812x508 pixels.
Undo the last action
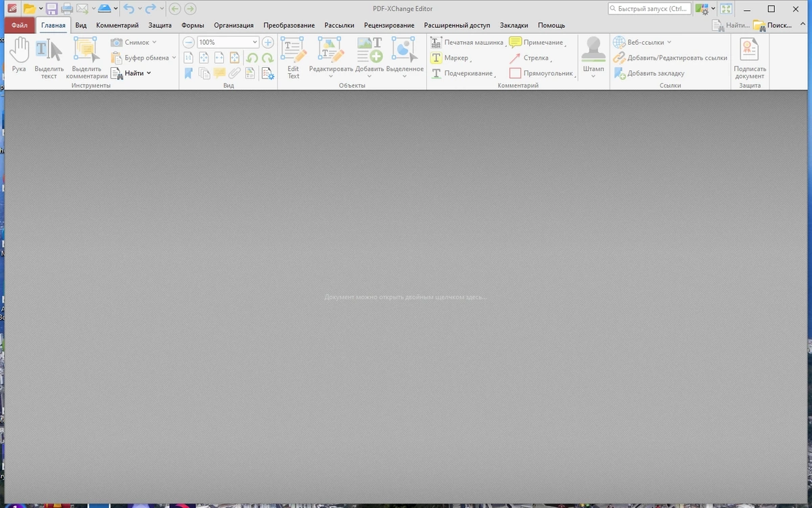(129, 9)
